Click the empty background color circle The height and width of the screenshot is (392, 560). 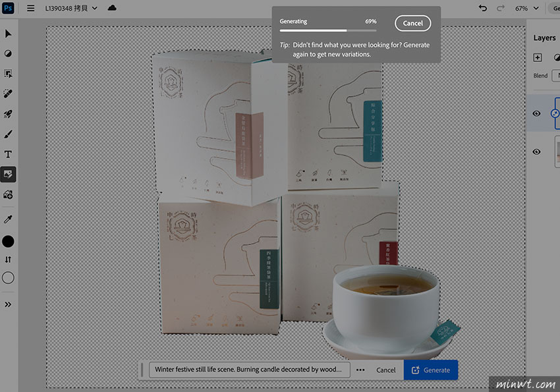click(x=8, y=278)
